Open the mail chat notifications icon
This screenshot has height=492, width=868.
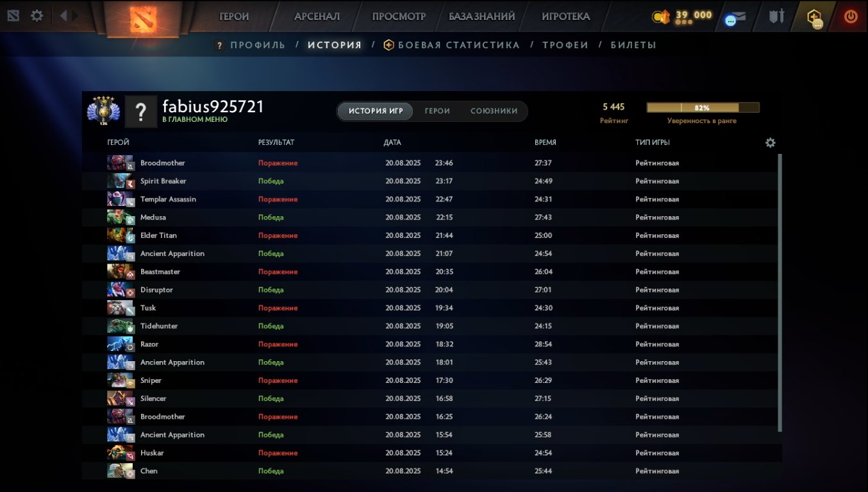click(x=735, y=17)
